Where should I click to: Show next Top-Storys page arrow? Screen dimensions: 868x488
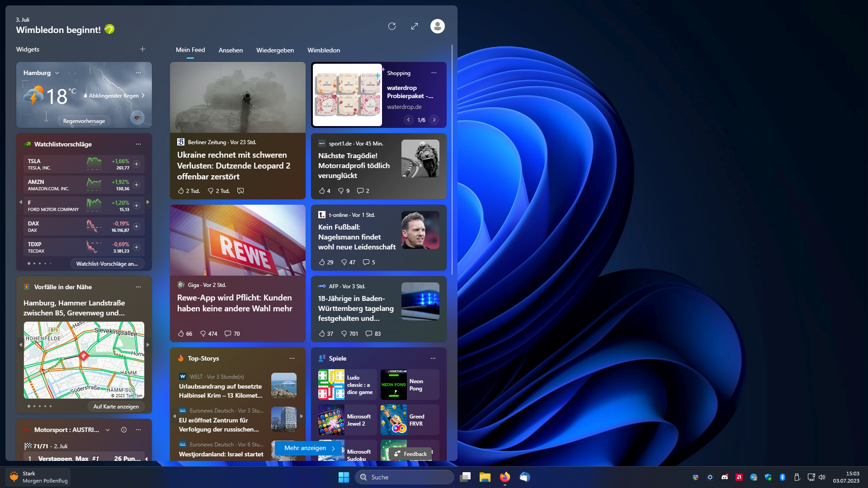point(302,416)
